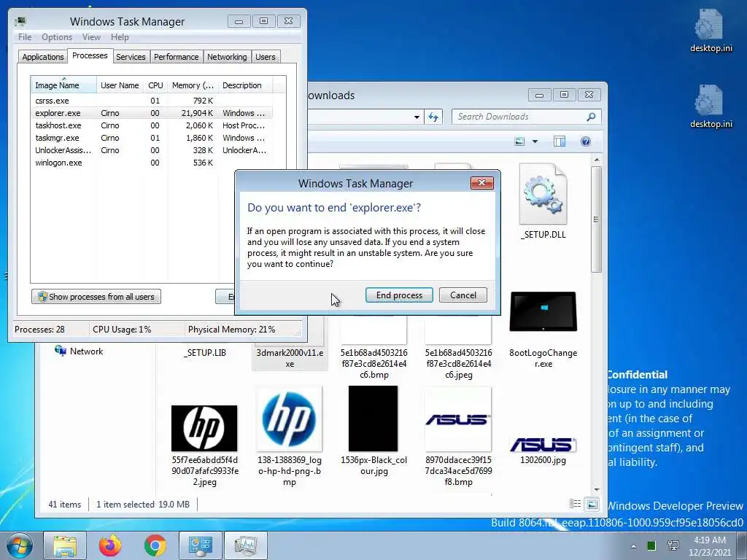Select the _SETUP.DLL file icon
The height and width of the screenshot is (560, 747).
tap(543, 194)
